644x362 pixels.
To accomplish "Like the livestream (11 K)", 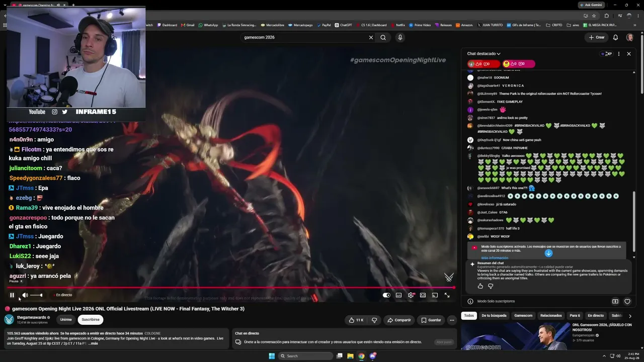I will [x=356, y=320].
